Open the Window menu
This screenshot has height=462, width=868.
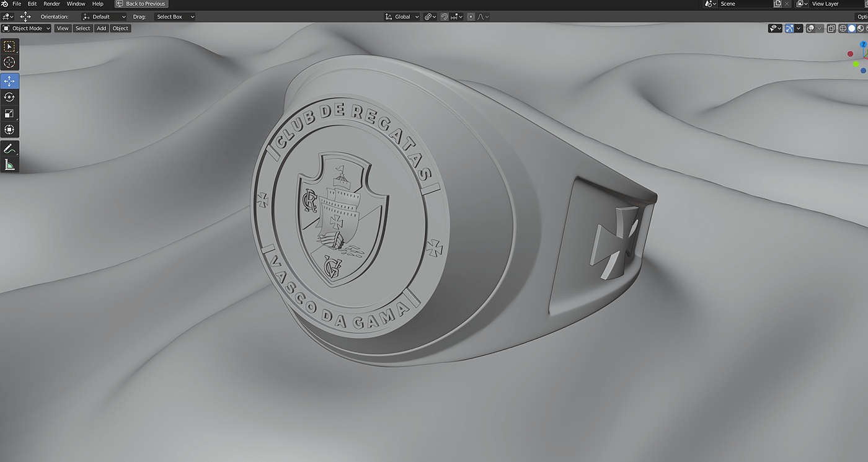point(76,4)
